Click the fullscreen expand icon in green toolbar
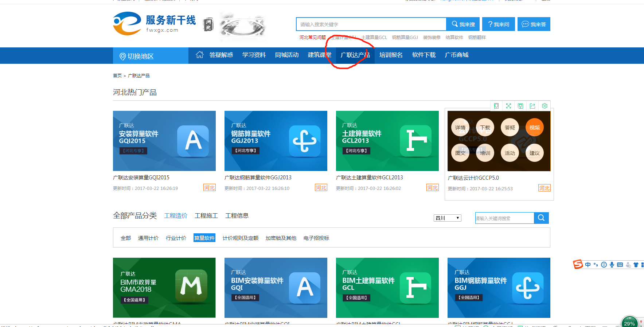644x327 pixels. (508, 106)
